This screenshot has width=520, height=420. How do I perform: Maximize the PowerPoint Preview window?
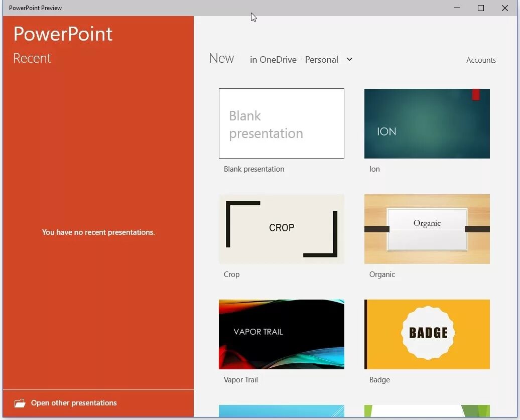(480, 8)
